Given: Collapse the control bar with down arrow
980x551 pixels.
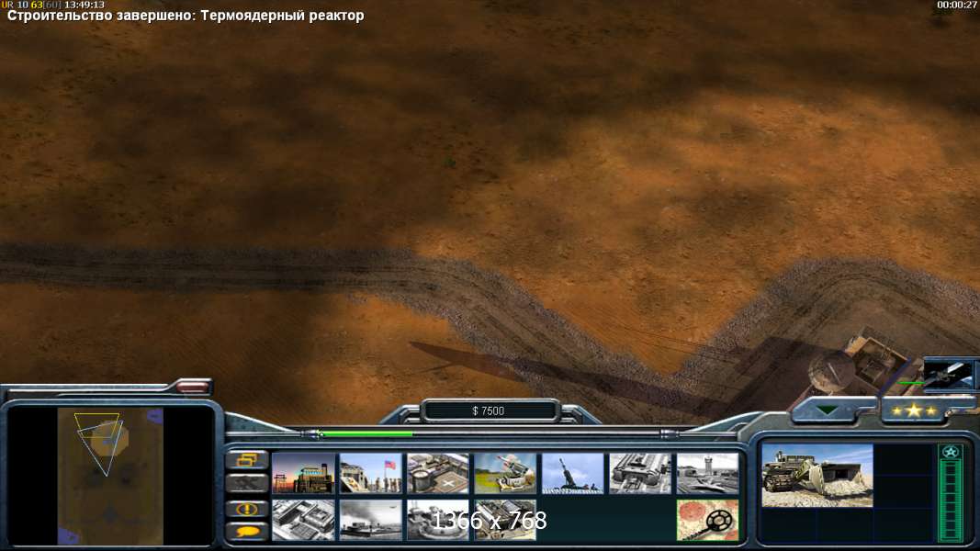Looking at the screenshot, I should (x=827, y=410).
